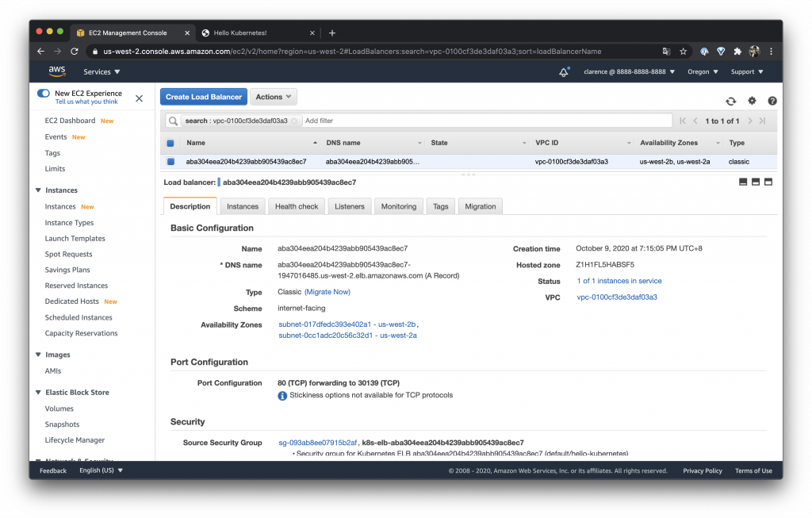Open the Actions dropdown
Image resolution: width=812 pixels, height=518 pixels.
pyautogui.click(x=274, y=97)
